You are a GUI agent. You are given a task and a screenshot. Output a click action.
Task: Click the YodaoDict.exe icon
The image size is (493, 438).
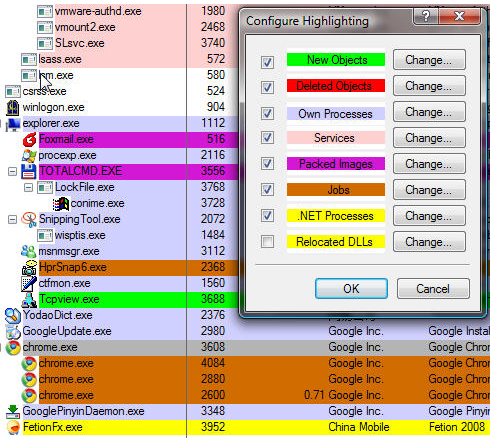pos(13,315)
